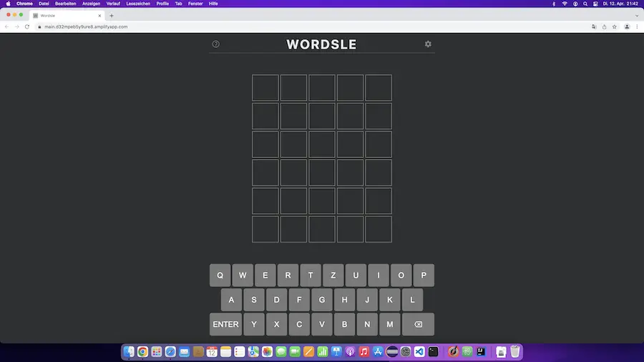The height and width of the screenshot is (362, 644).
Task: Delete a letter with the backspace key
Action: pyautogui.click(x=418, y=324)
